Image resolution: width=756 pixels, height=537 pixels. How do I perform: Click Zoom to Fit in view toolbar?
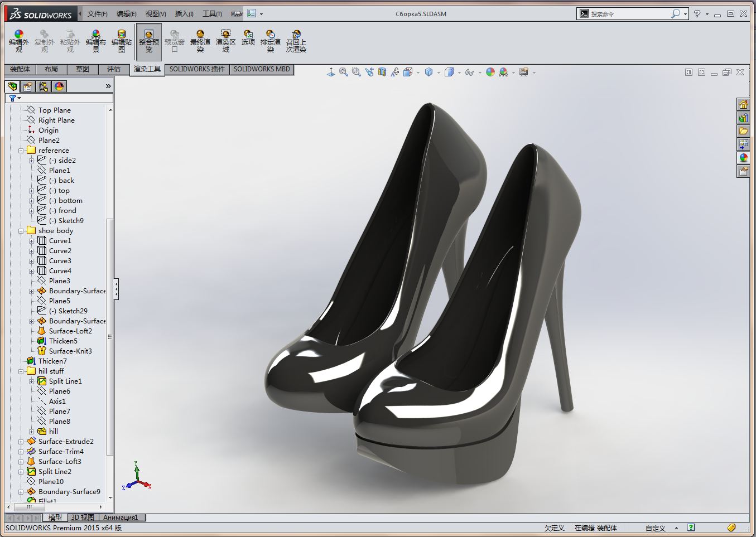(x=344, y=72)
